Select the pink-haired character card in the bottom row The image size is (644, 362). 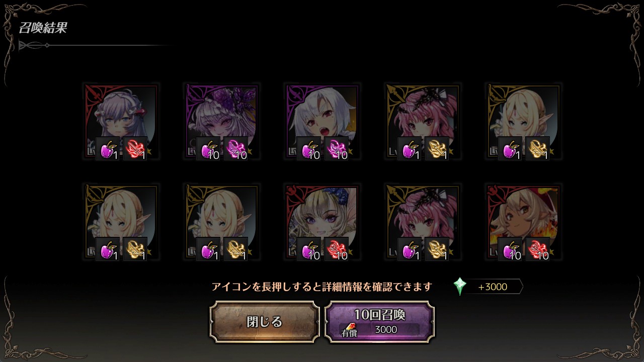[423, 222]
